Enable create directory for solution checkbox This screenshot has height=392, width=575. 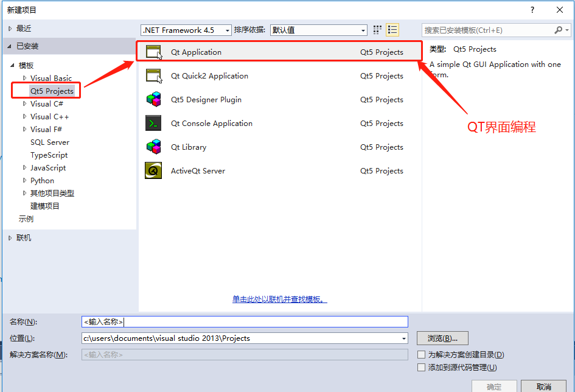[x=421, y=355]
